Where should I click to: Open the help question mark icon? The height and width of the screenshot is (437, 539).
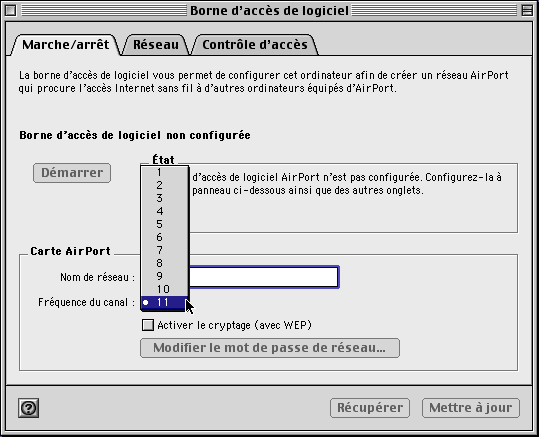29,408
